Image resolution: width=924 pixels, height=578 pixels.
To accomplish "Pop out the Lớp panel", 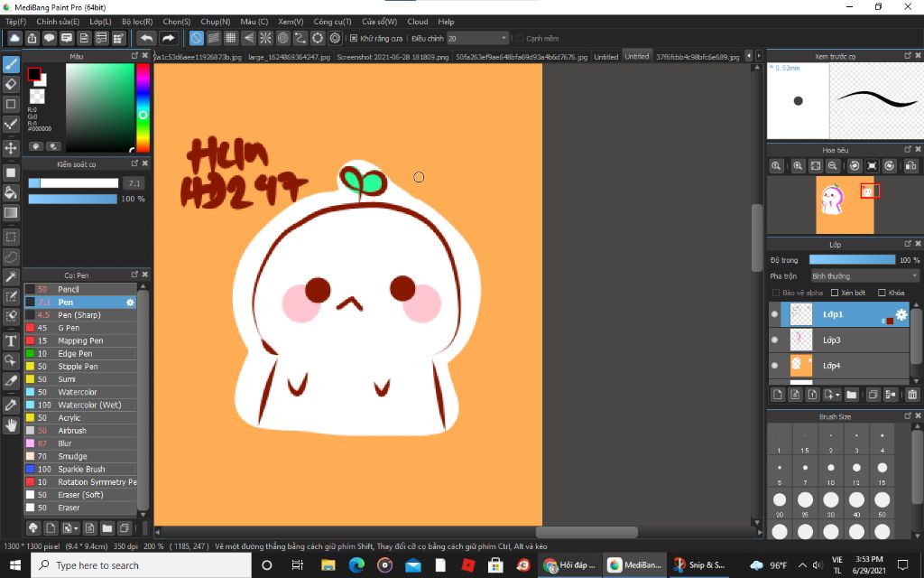I will tap(908, 244).
